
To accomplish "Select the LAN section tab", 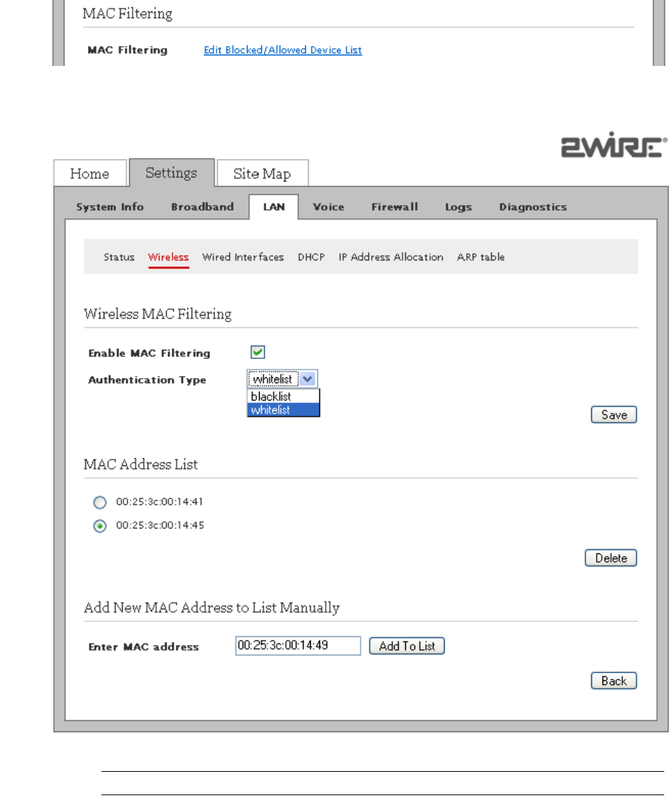I will [x=274, y=207].
